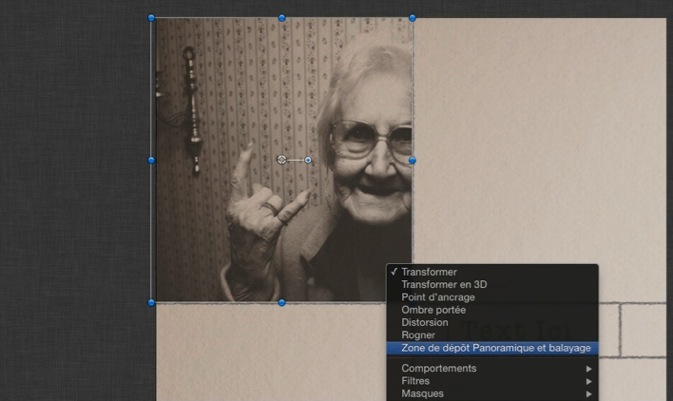Pick Ombre portée option
The width and height of the screenshot is (673, 401).
tap(492, 310)
